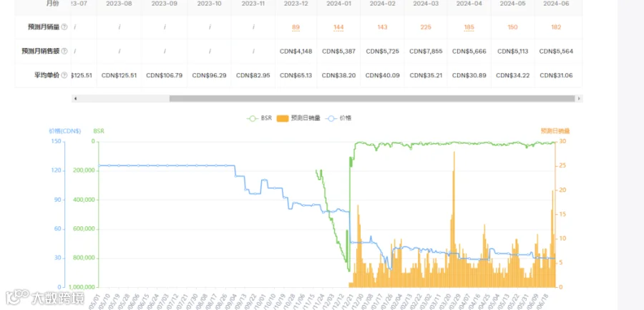Click the 价格(CDN$) axis title
The height and width of the screenshot is (310, 644).
click(65, 131)
